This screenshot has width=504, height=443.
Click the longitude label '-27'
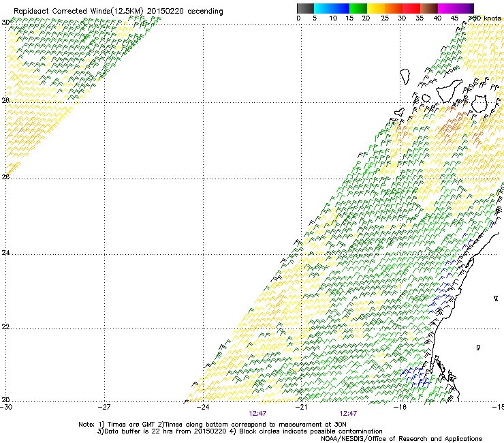click(x=104, y=407)
